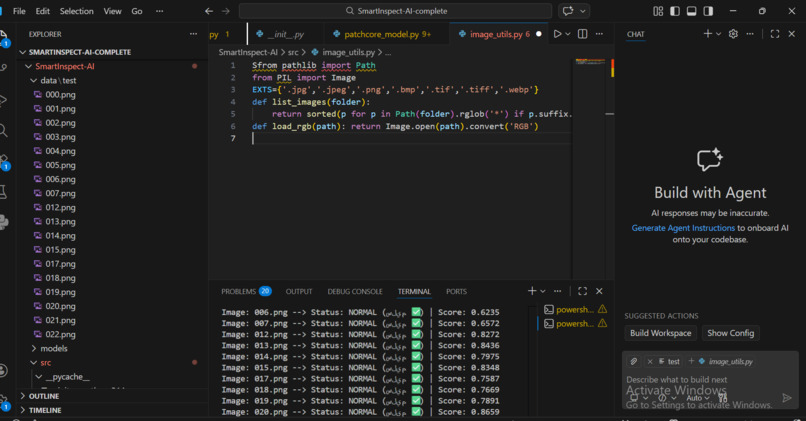
Task: Run the Python file with play icon
Action: [557, 34]
